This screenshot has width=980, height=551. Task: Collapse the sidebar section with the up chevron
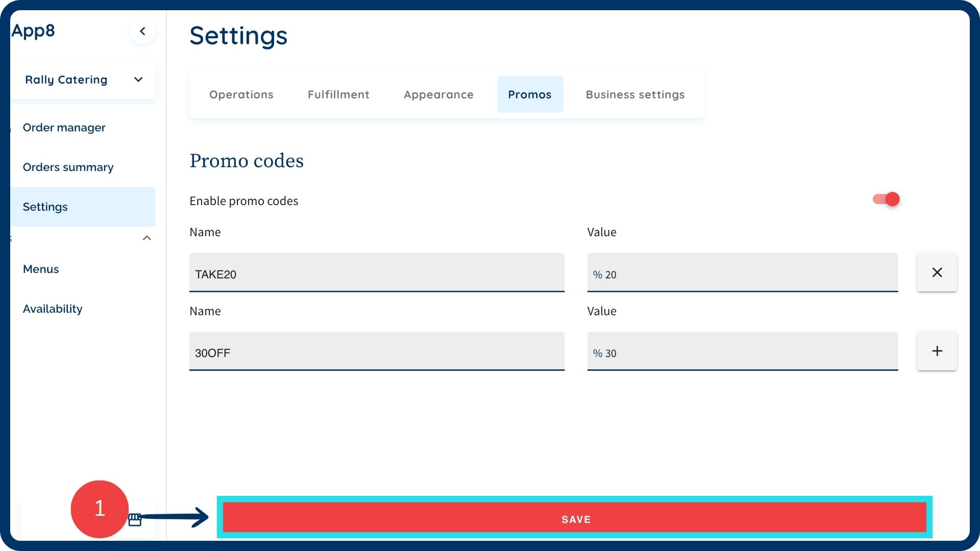coord(147,238)
